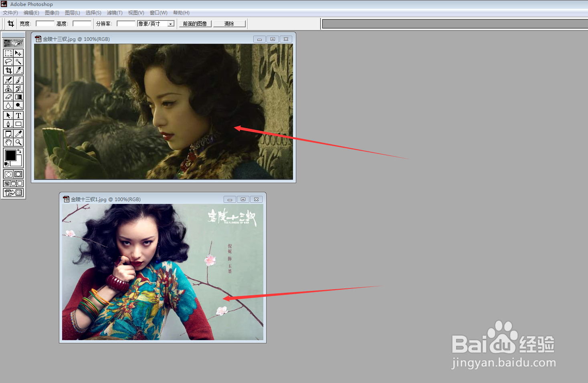The height and width of the screenshot is (383, 588).
Task: Select the Blur tool
Action: click(x=8, y=105)
